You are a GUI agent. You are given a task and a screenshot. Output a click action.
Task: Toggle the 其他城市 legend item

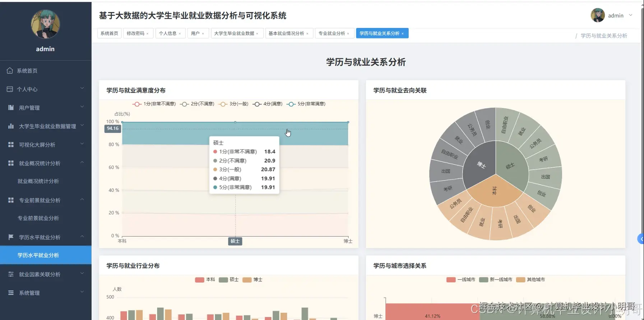530,279
